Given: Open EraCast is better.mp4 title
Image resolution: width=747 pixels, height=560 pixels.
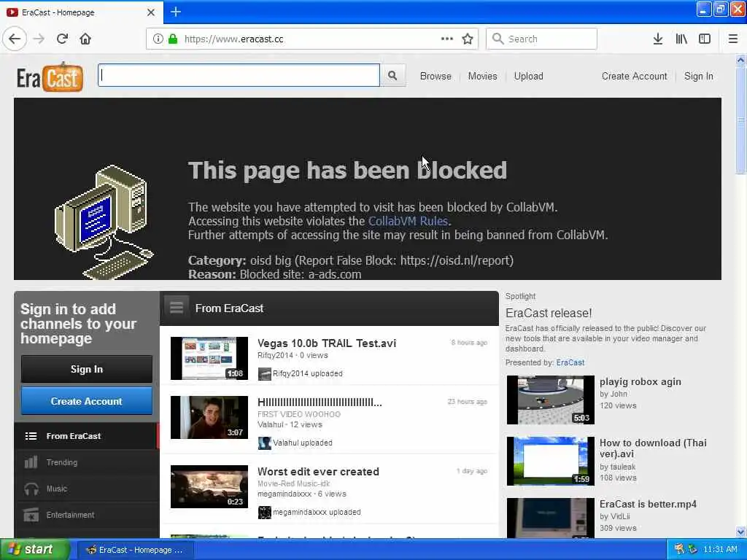Looking at the screenshot, I should point(648,504).
